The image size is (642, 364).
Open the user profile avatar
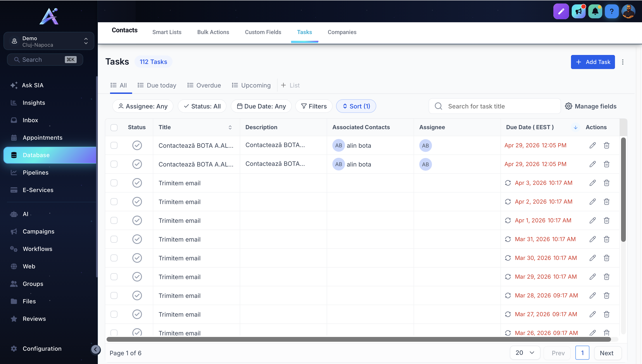628,11
